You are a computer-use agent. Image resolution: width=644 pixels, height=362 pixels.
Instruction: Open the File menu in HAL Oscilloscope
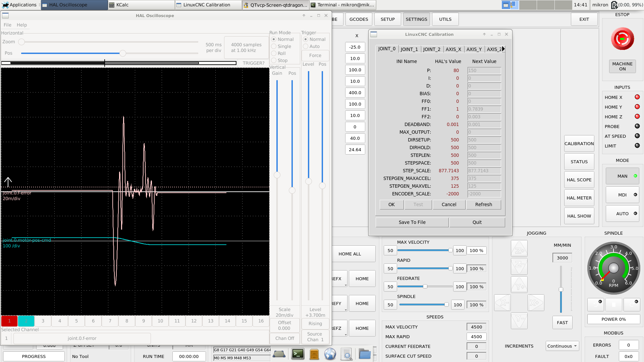pyautogui.click(x=7, y=25)
